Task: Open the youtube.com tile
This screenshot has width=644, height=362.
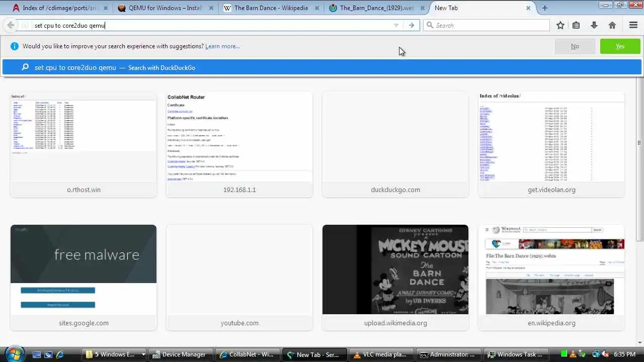Action: click(x=239, y=278)
